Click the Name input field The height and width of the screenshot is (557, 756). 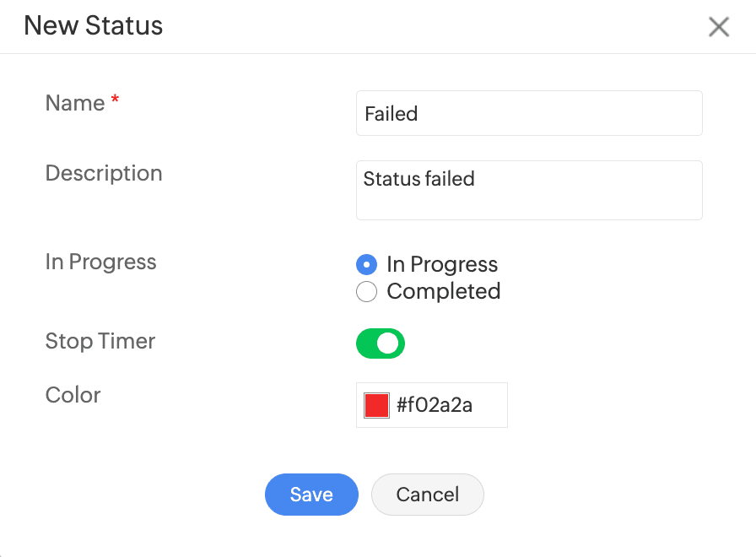click(529, 113)
